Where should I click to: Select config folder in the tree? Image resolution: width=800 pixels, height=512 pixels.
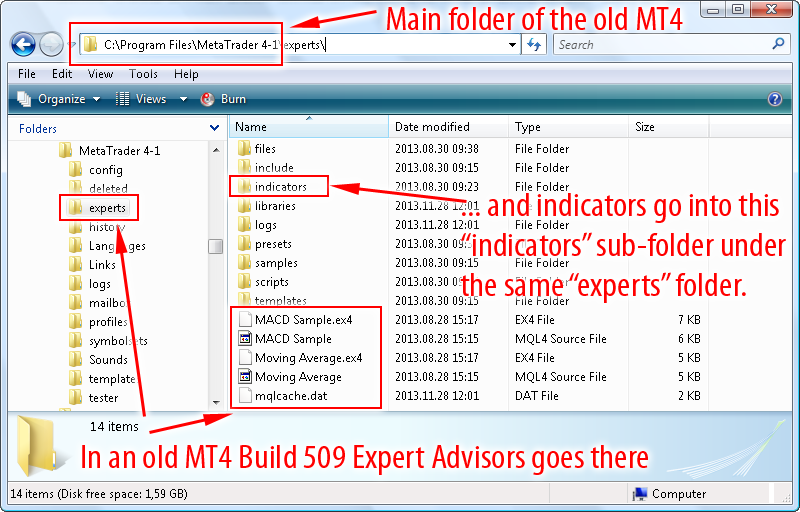point(106,170)
